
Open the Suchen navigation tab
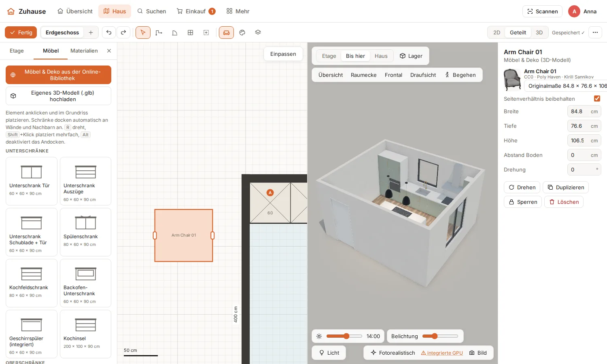point(152,11)
